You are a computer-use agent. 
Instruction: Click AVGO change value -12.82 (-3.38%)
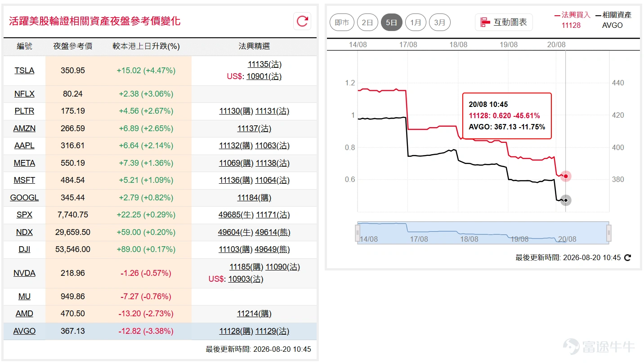[x=146, y=331]
